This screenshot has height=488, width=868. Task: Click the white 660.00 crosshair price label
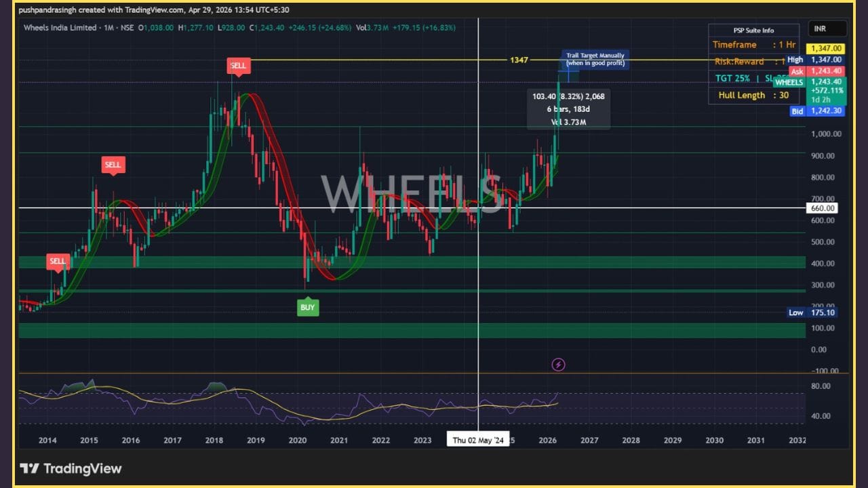[x=822, y=208]
